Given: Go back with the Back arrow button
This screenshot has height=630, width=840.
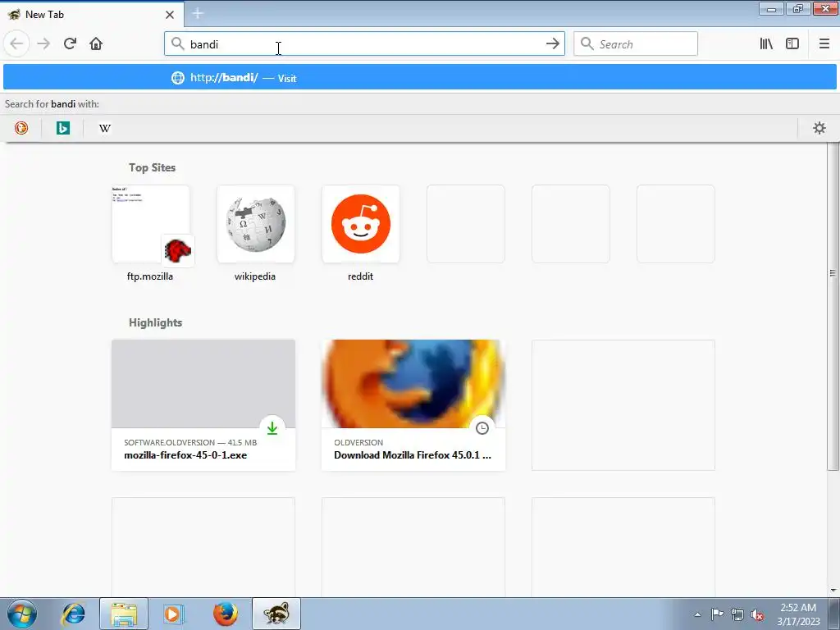Looking at the screenshot, I should tap(16, 44).
